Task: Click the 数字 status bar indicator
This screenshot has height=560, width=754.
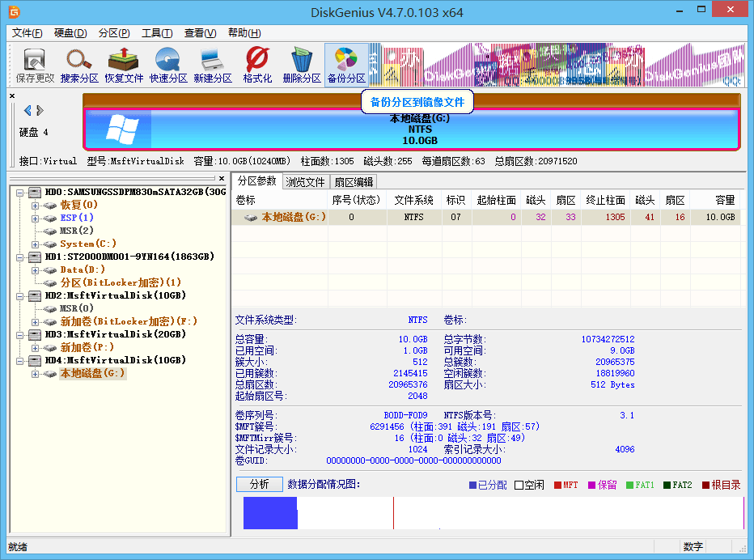Action: click(x=693, y=547)
